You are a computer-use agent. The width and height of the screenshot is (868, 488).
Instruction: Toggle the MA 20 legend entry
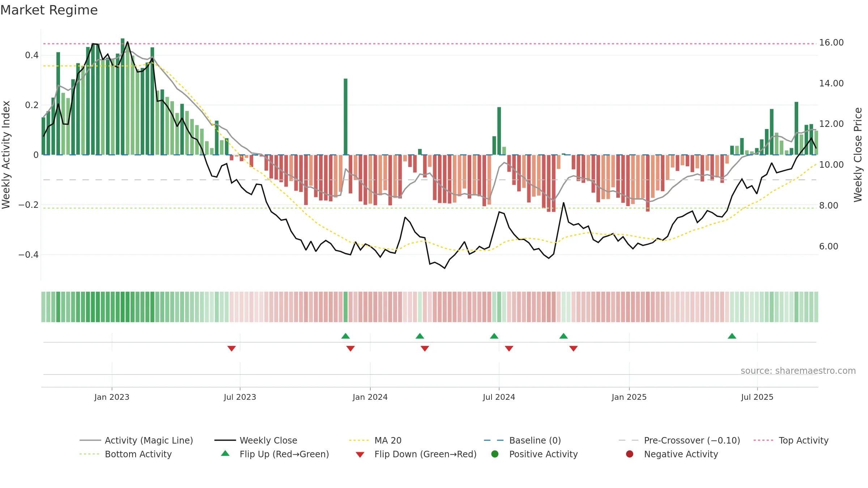pyautogui.click(x=375, y=440)
